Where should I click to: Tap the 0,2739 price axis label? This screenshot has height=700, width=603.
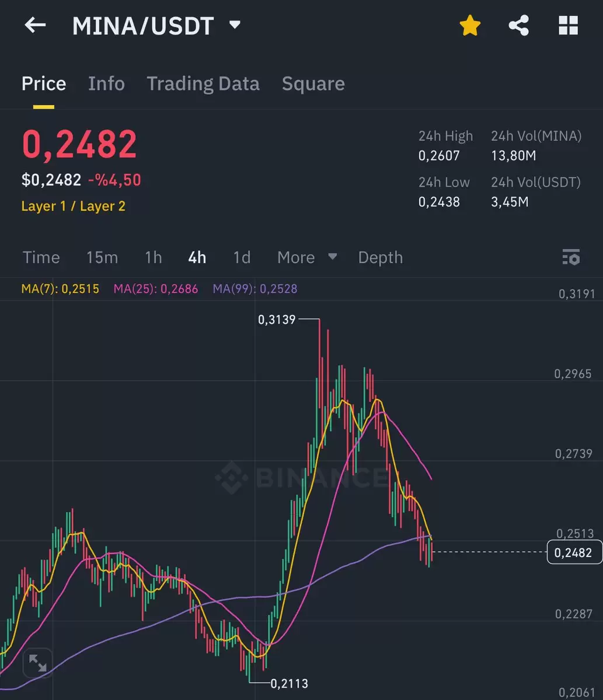point(574,454)
